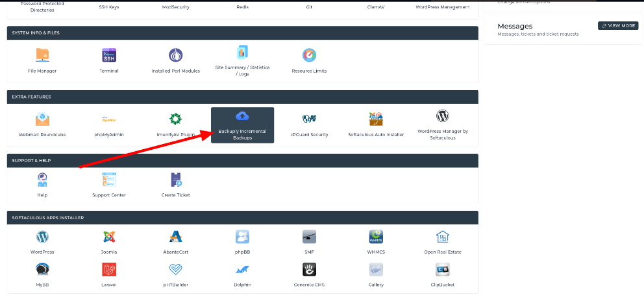Select the pH7Builder app icon

pos(176,269)
